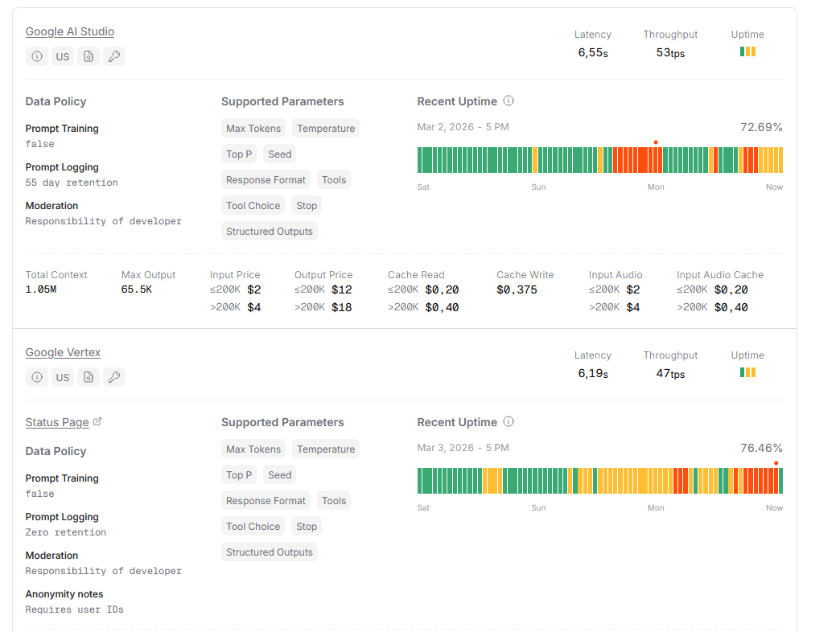Screen dimensions: 840x632
Task: Open the Google Vertex provider link
Action: click(x=63, y=353)
